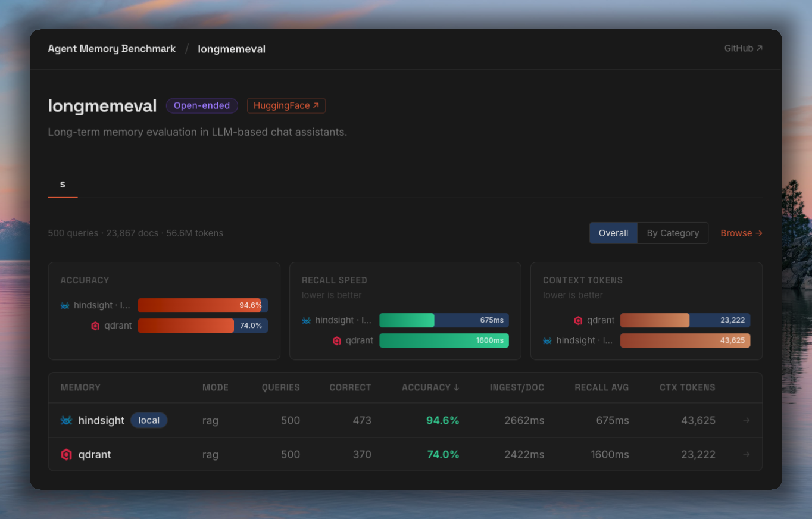Viewport: 812px width, 519px height.
Task: Click the Browse link
Action: tap(741, 233)
